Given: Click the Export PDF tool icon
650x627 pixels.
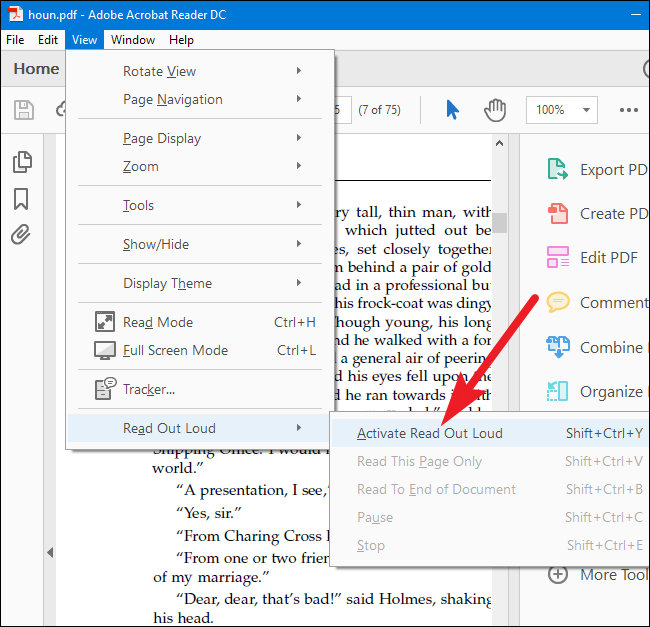Looking at the screenshot, I should [x=557, y=169].
